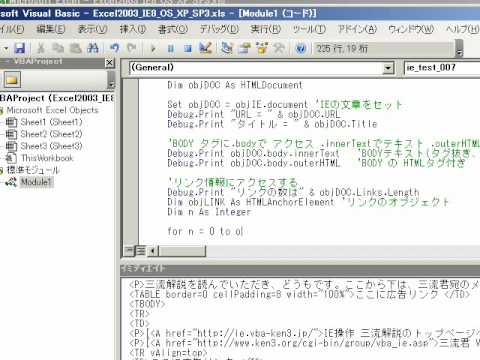Open the アドイン(A) menu
The height and width of the screenshot is (360, 480).
[x=357, y=29]
